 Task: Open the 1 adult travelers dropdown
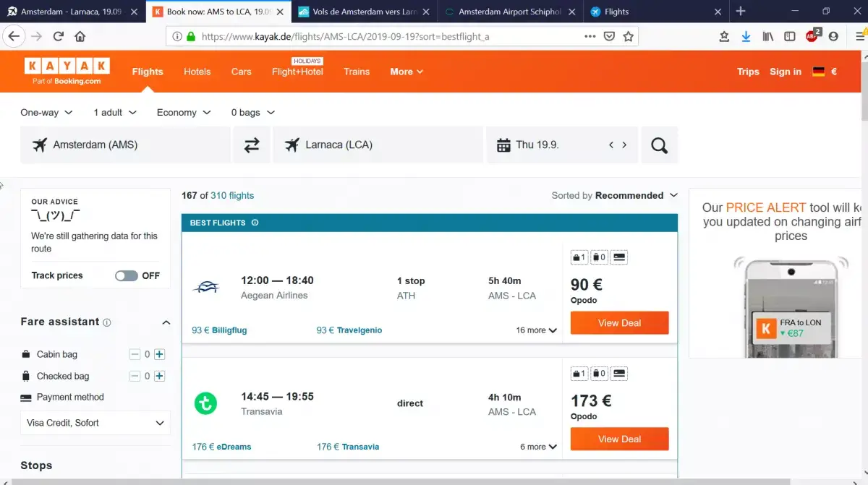(x=115, y=113)
